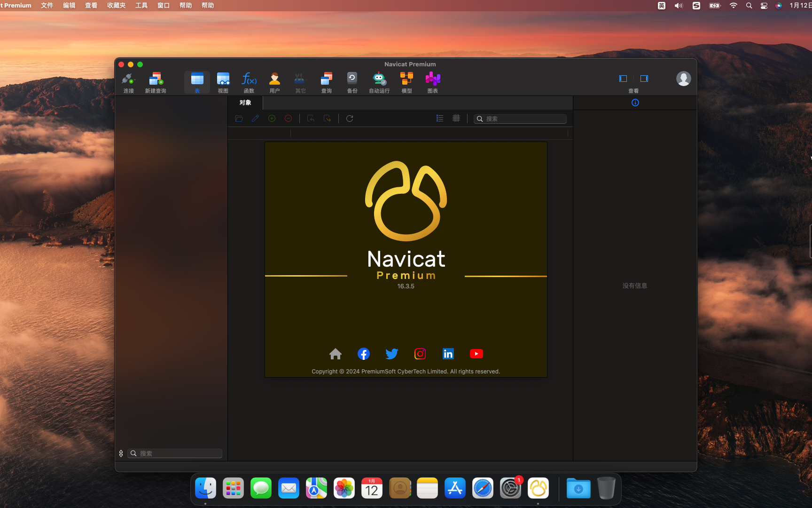Open Finder from the Dock
The image size is (812, 508).
coord(205,488)
